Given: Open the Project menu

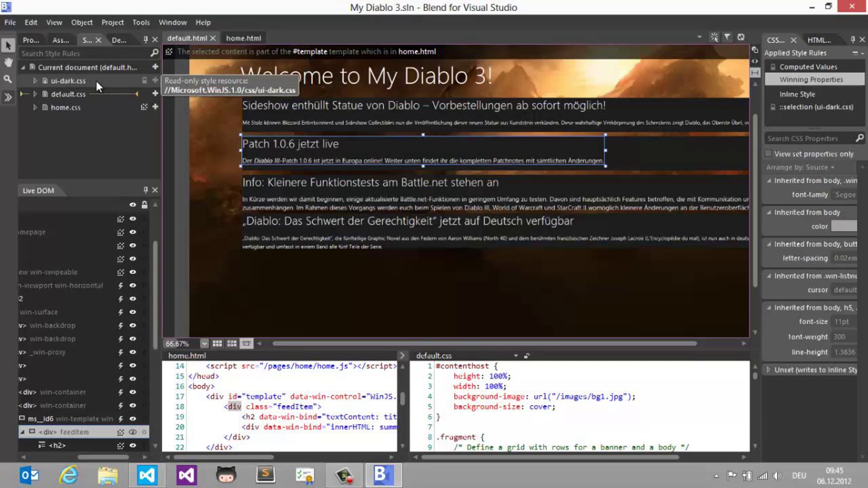Looking at the screenshot, I should [112, 22].
